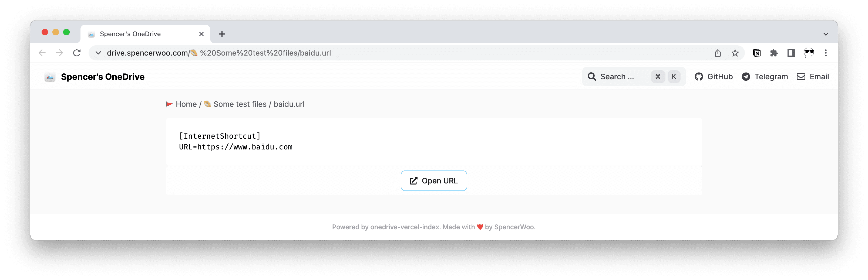The width and height of the screenshot is (868, 280).
Task: Open a new browser tab
Action: pyautogui.click(x=221, y=34)
